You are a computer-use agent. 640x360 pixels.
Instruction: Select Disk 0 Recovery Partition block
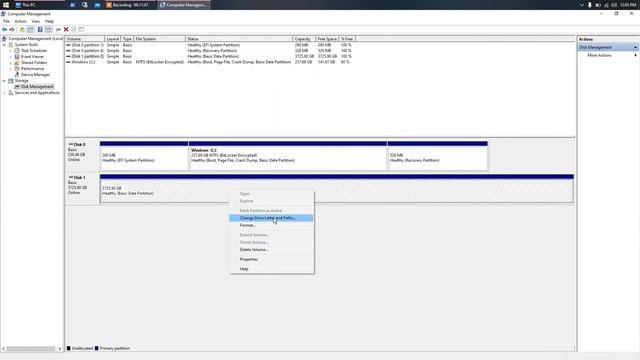click(x=437, y=156)
